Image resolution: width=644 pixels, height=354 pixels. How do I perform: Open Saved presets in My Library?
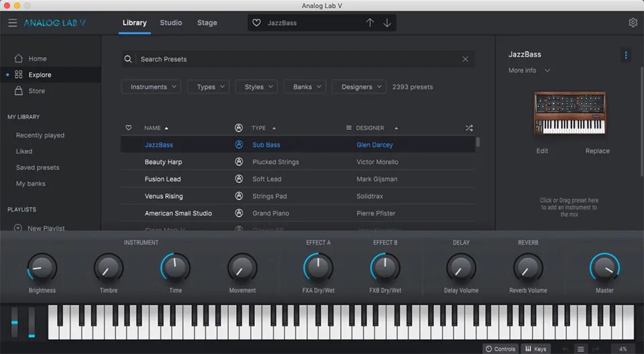tap(38, 167)
